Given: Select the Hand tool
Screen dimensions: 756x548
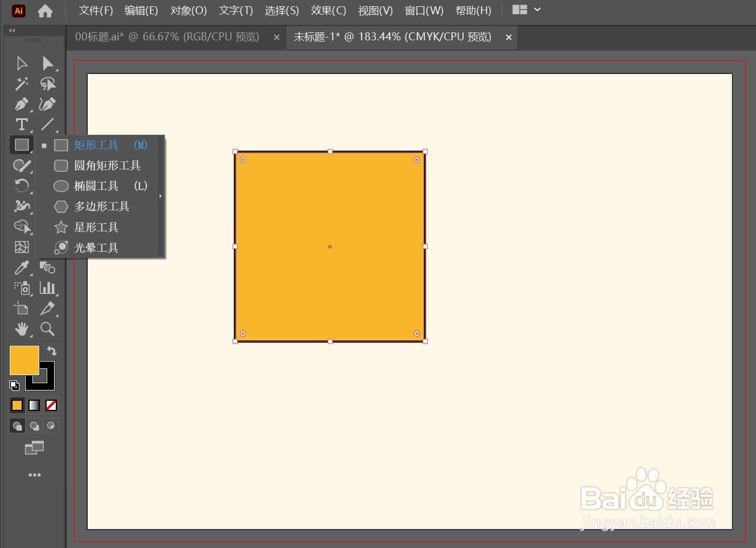Looking at the screenshot, I should pyautogui.click(x=22, y=329).
